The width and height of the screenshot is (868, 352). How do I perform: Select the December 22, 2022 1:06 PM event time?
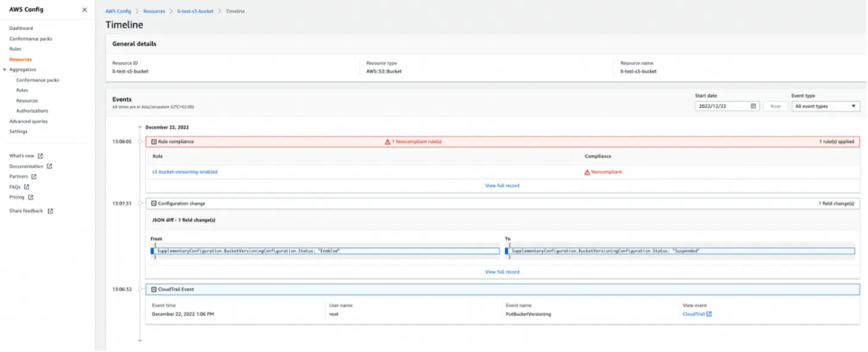pyautogui.click(x=183, y=314)
